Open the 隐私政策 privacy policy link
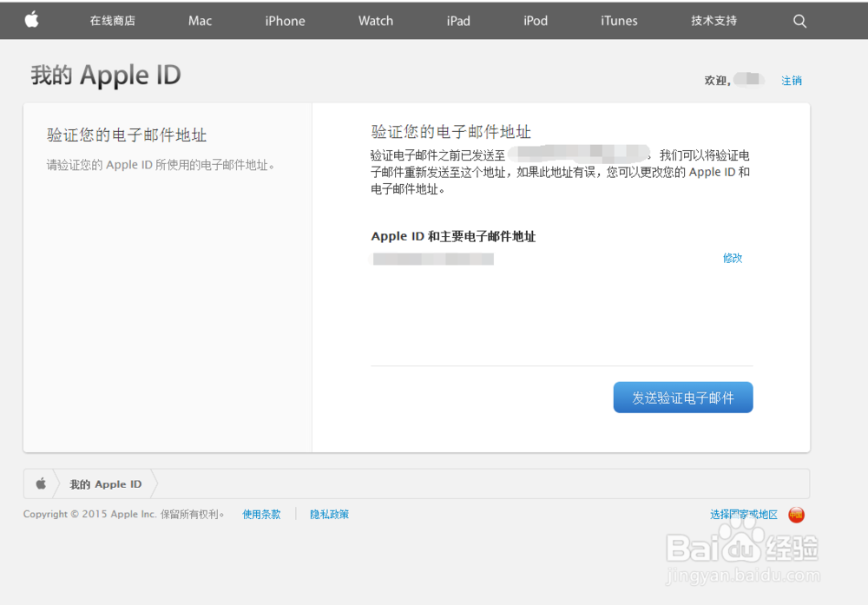 click(x=329, y=514)
